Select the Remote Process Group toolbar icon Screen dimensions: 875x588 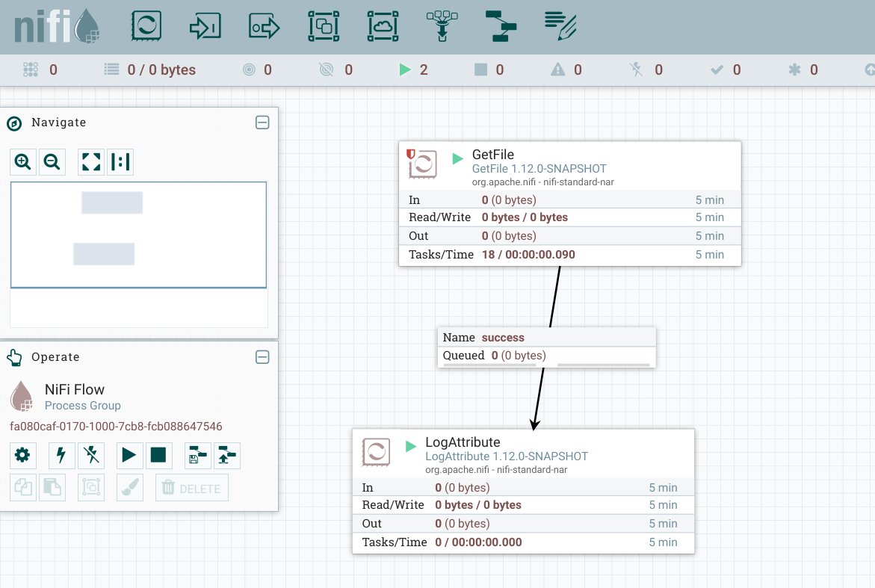click(383, 25)
